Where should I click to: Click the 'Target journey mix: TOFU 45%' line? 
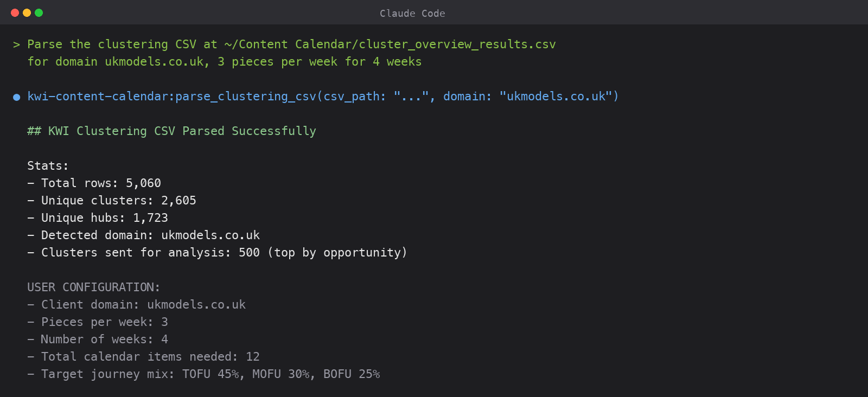coord(203,374)
